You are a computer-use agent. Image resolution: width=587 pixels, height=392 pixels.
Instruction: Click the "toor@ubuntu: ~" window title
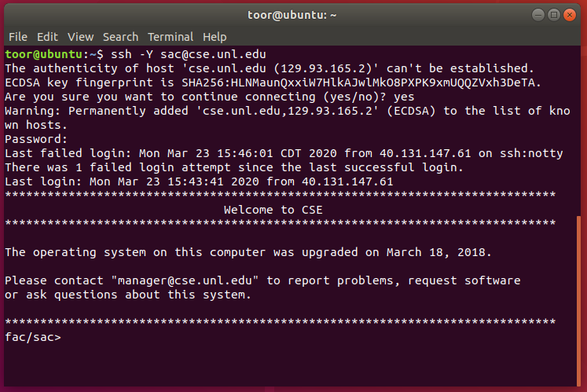click(x=293, y=15)
